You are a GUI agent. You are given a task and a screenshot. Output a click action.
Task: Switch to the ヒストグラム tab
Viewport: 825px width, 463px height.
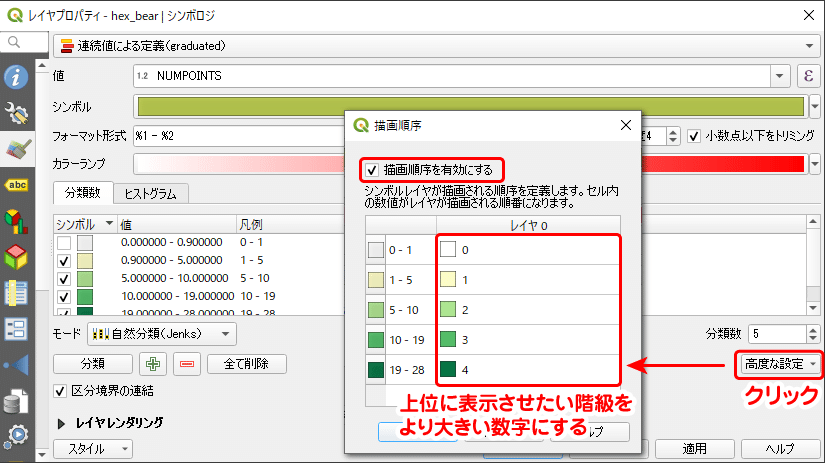click(150, 194)
